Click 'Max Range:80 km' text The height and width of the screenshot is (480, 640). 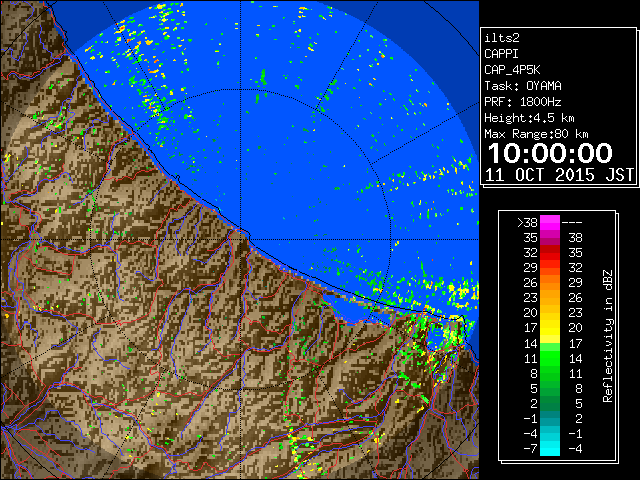point(536,134)
